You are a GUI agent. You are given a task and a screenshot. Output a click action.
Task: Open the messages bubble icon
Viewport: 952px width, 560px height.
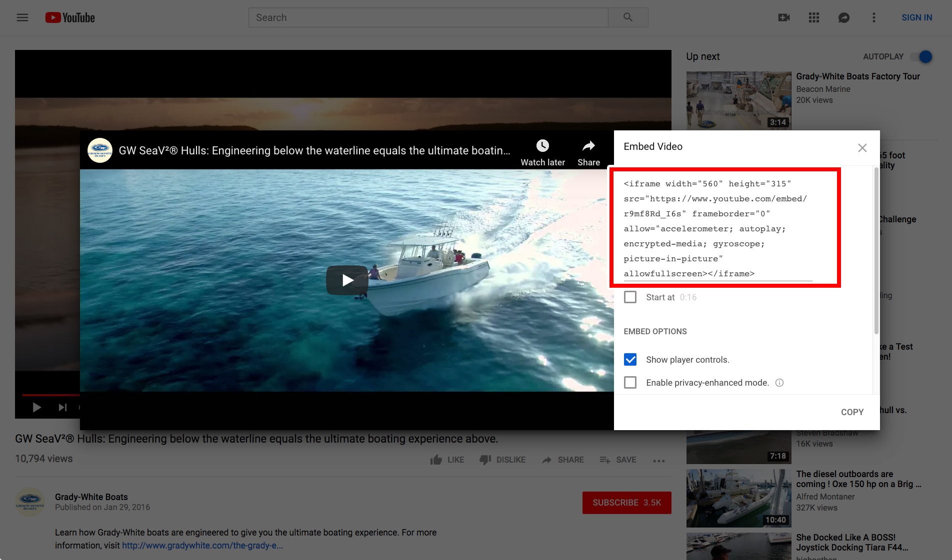[844, 17]
